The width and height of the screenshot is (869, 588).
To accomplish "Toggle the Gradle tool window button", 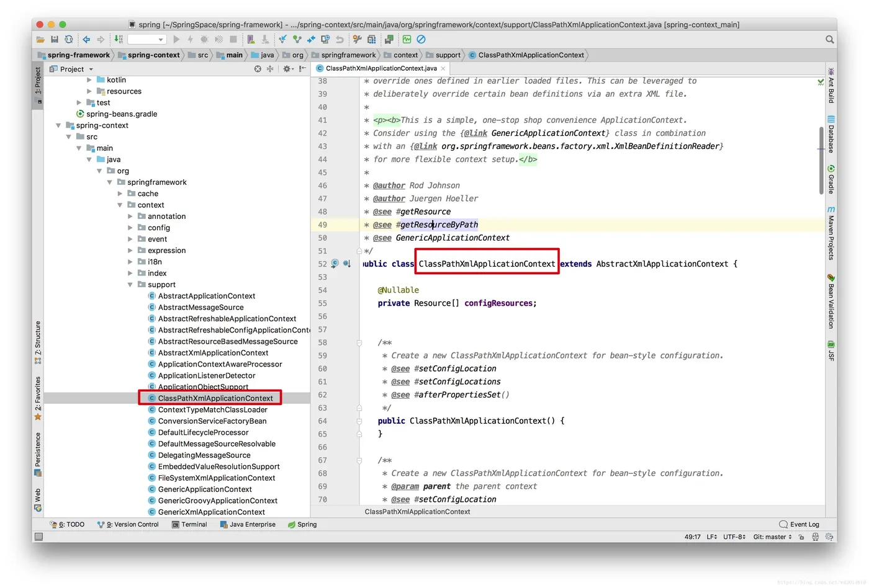I will pos(831,179).
